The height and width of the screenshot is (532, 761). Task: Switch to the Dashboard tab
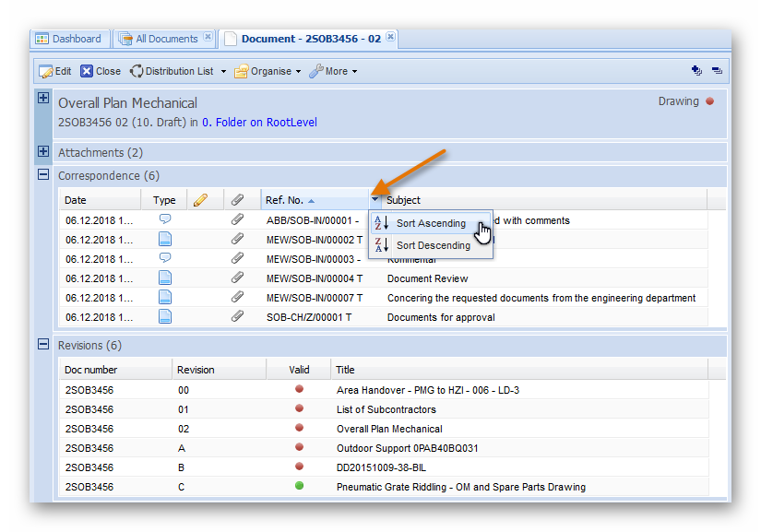tap(68, 39)
